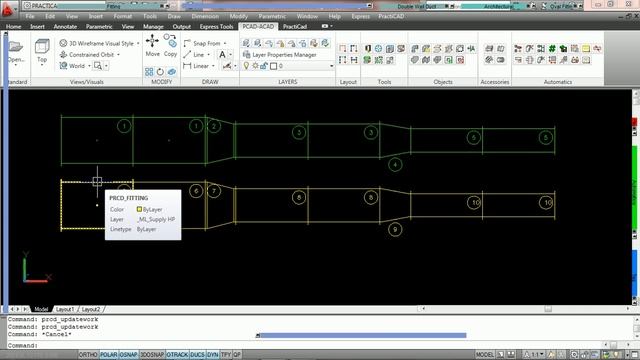Click the green hash icon in Automatics panel
Viewport: 640px width, 360px height.
pyautogui.click(x=552, y=49)
